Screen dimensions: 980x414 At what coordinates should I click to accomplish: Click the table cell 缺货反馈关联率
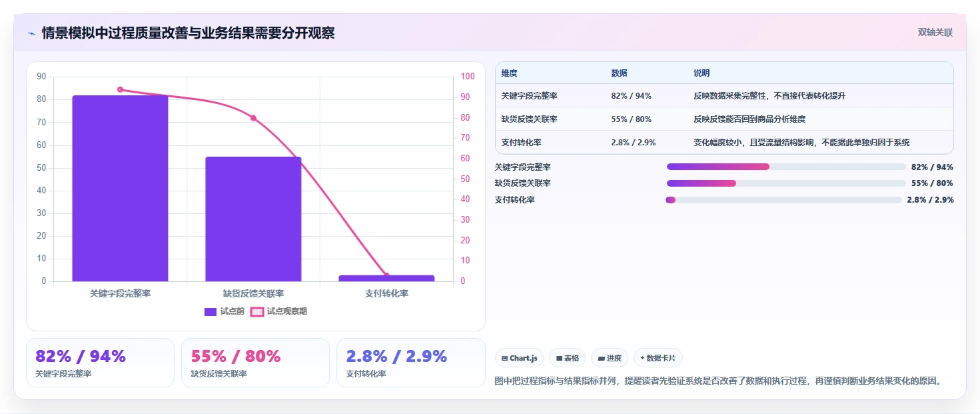(529, 119)
